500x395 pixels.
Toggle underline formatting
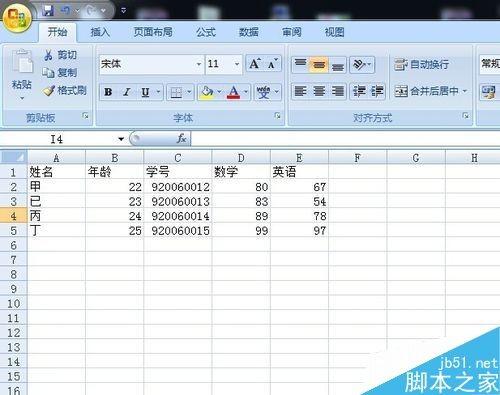click(145, 92)
